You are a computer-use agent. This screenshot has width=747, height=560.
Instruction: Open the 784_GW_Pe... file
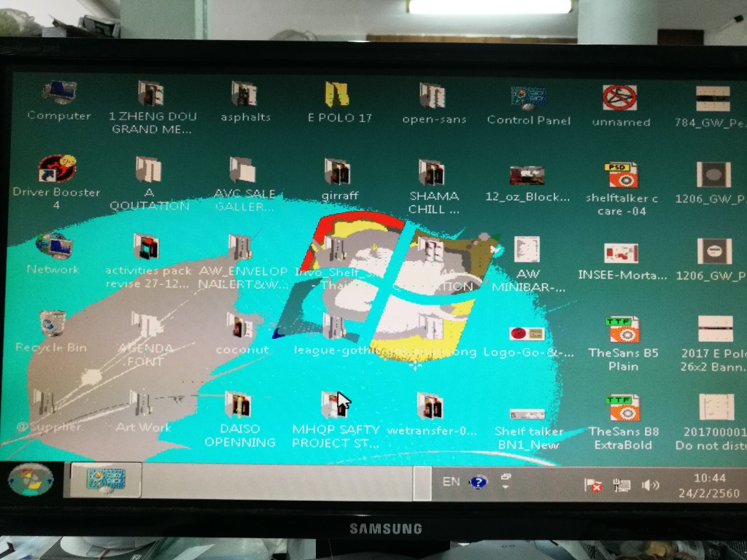tap(713, 98)
